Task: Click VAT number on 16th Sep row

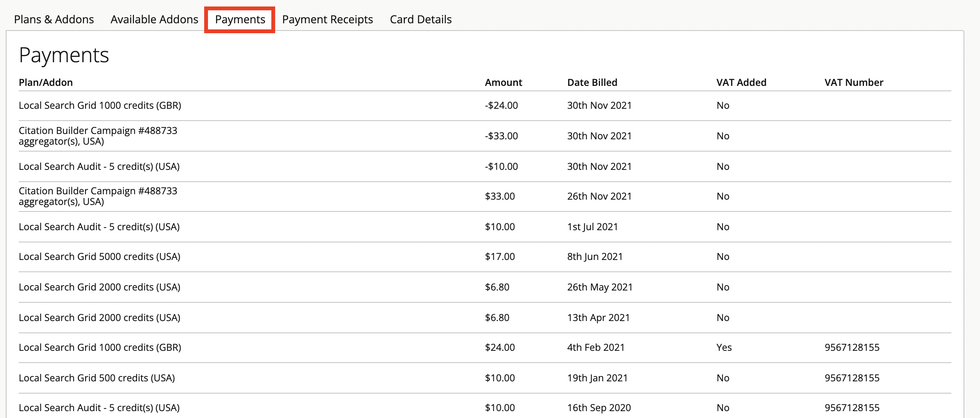Action: (x=852, y=408)
